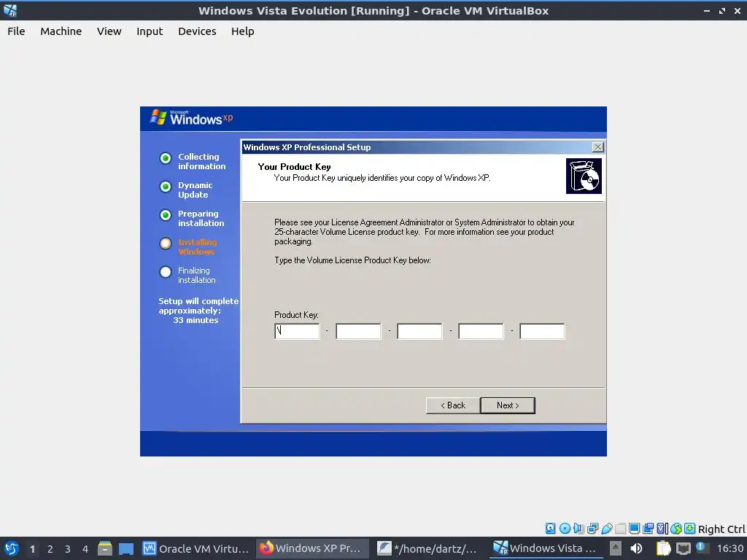Screen dimensions: 747x560
Task: Click the Collecting information step indicator
Action: coord(166,158)
